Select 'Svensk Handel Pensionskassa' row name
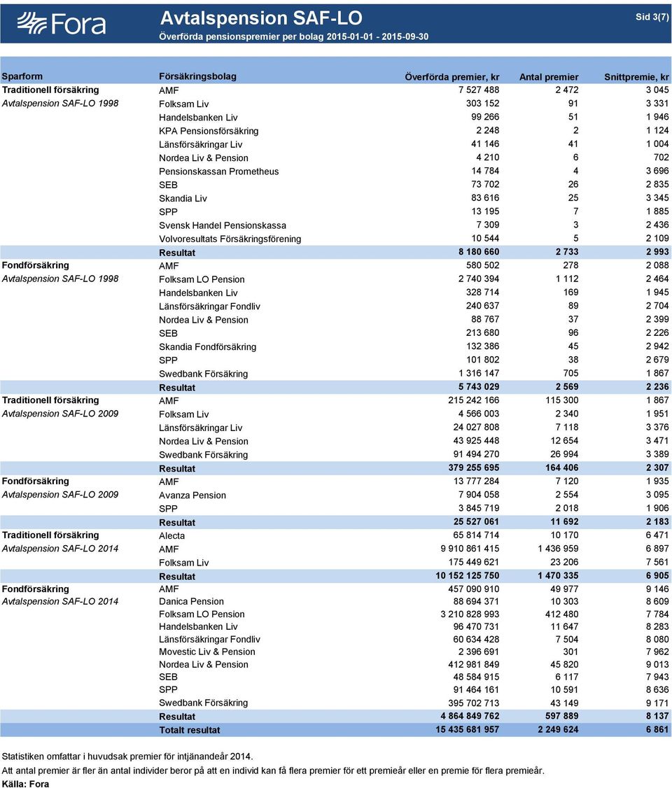672x788 pixels. (x=223, y=225)
